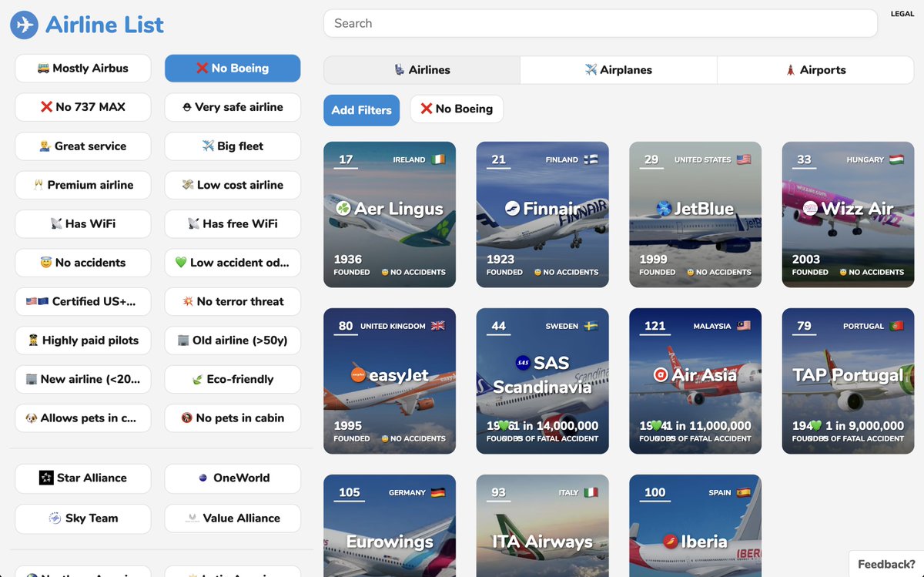Open the Airline List title link

click(105, 25)
